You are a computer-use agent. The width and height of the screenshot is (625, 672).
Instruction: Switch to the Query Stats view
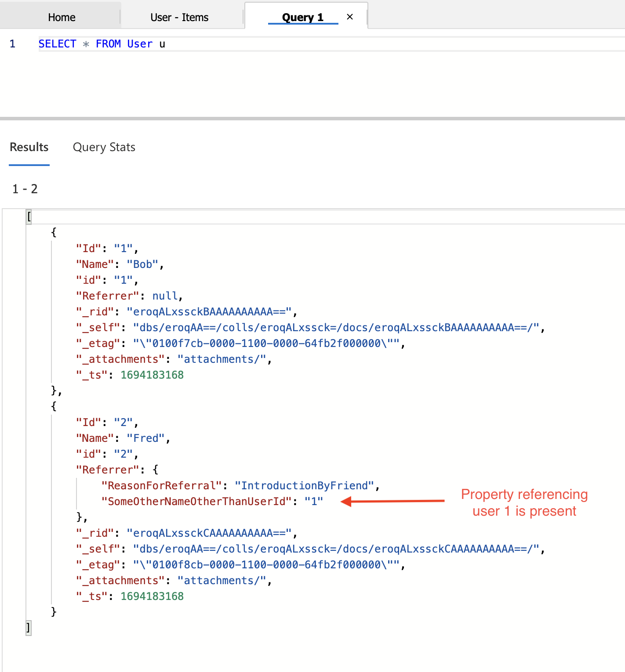(x=104, y=147)
